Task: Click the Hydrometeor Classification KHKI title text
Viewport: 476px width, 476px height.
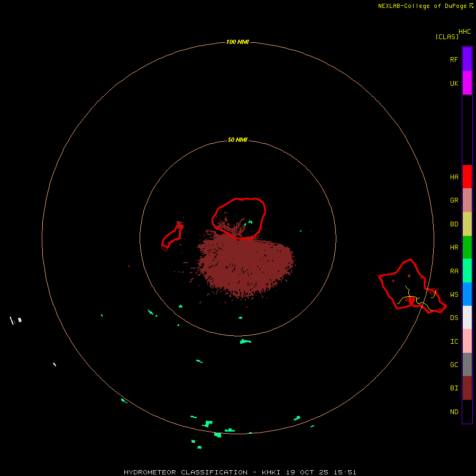Action: (240, 472)
